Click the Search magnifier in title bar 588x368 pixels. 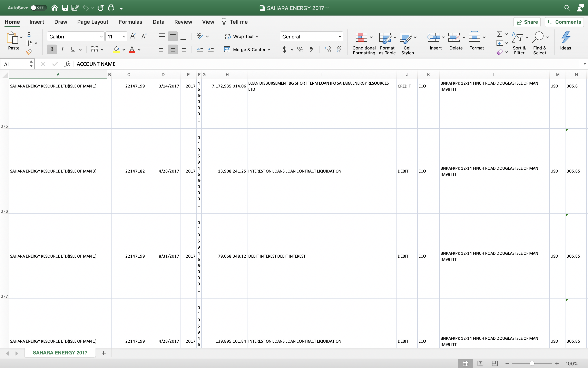pos(567,8)
